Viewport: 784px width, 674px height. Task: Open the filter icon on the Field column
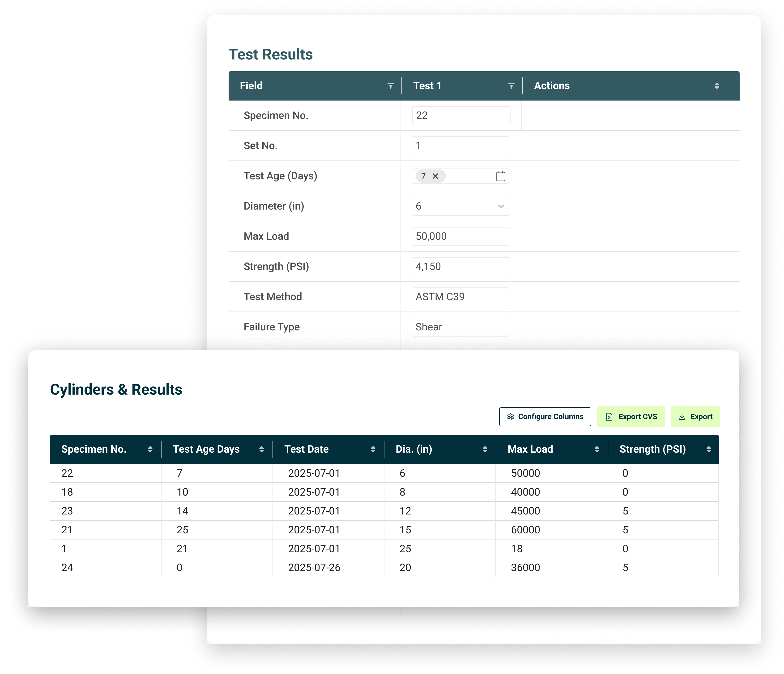(x=390, y=86)
